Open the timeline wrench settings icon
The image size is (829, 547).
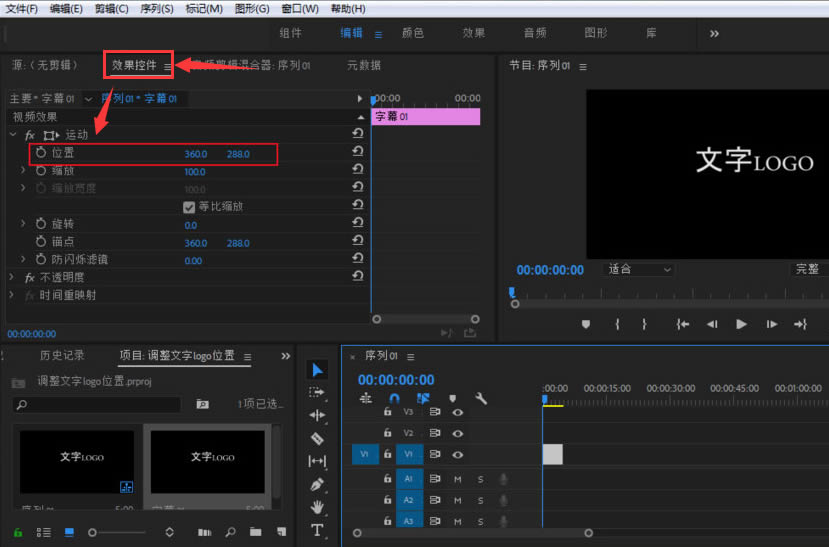tap(481, 398)
